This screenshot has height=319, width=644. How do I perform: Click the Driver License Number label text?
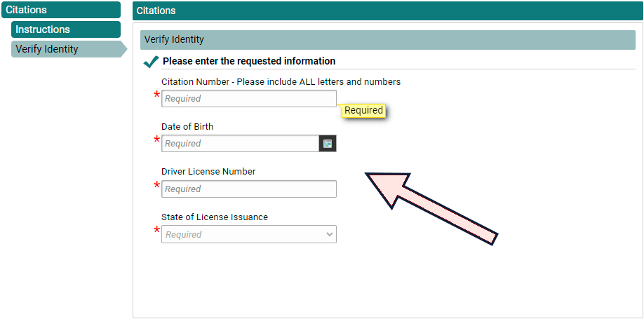click(208, 172)
